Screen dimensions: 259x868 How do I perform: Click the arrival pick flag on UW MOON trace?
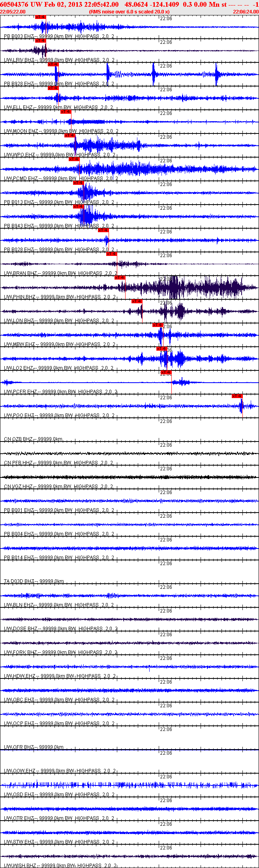pyautogui.click(x=66, y=112)
